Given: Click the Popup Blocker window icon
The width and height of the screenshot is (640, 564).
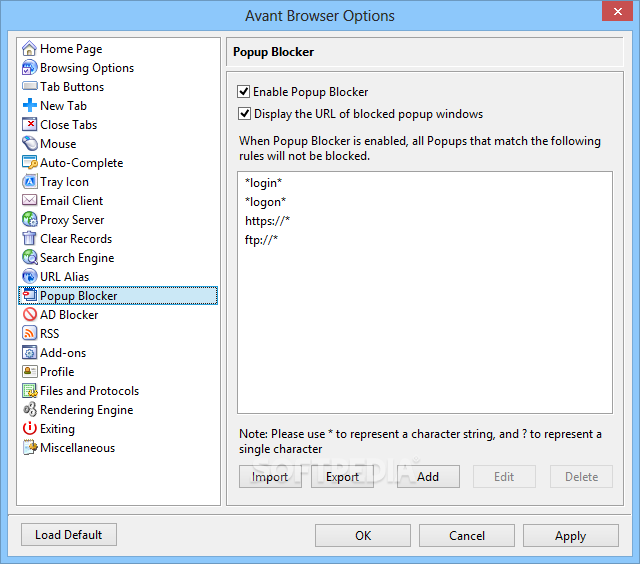Looking at the screenshot, I should click(29, 295).
